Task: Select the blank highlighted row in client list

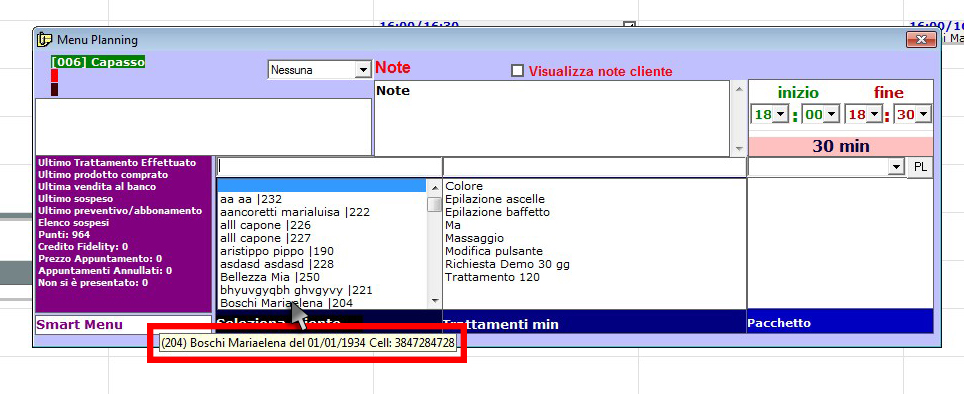Action: (322, 186)
